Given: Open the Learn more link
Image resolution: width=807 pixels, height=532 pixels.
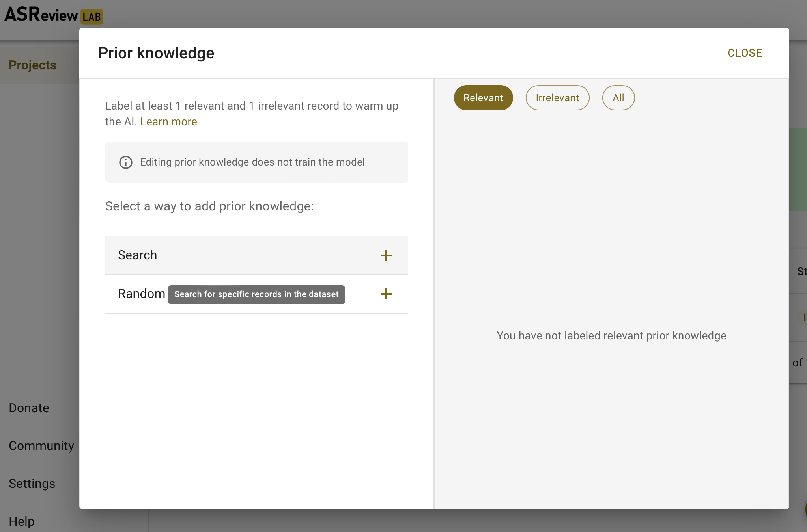Looking at the screenshot, I should click(168, 122).
